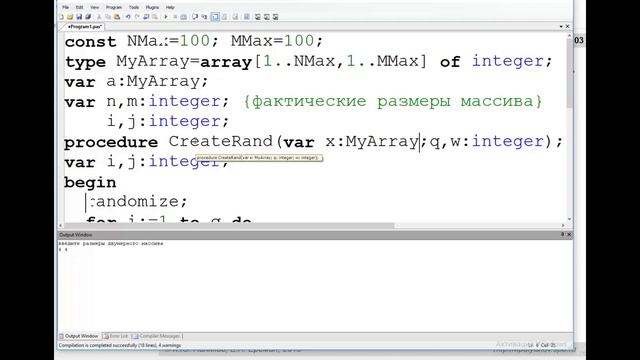Click the output text area showing '4 4'
Image resolution: width=640 pixels, height=360 pixels.
pos(63,249)
